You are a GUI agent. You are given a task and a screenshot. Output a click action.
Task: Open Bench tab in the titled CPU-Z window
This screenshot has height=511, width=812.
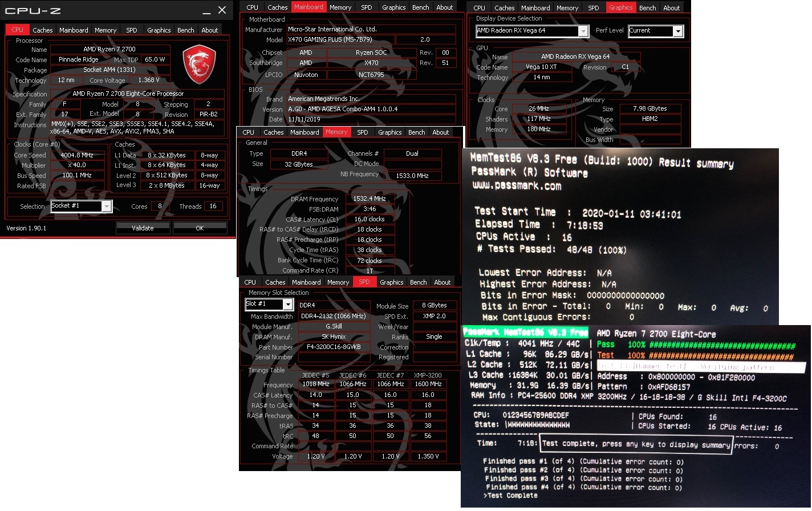186,30
